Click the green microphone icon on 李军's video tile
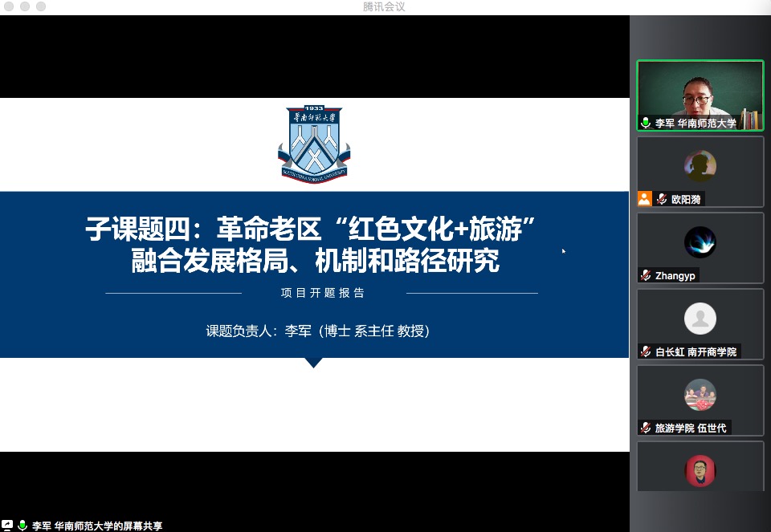 tap(646, 122)
